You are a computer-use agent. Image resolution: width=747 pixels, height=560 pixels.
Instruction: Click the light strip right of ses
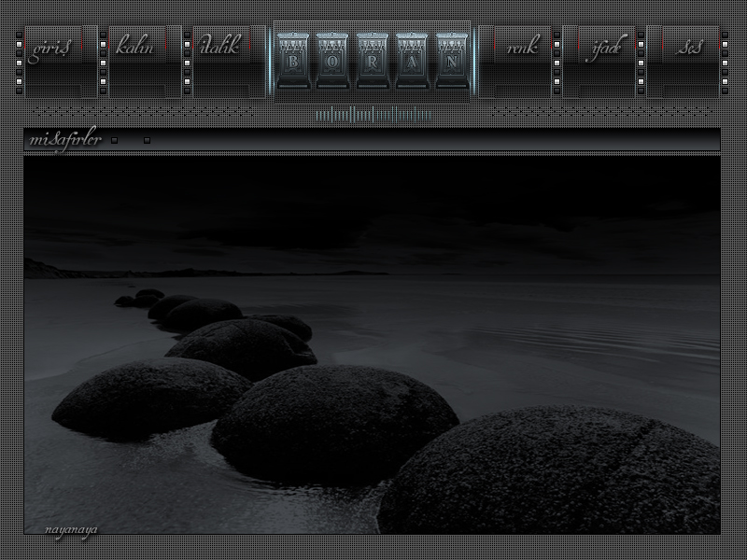[x=725, y=63]
